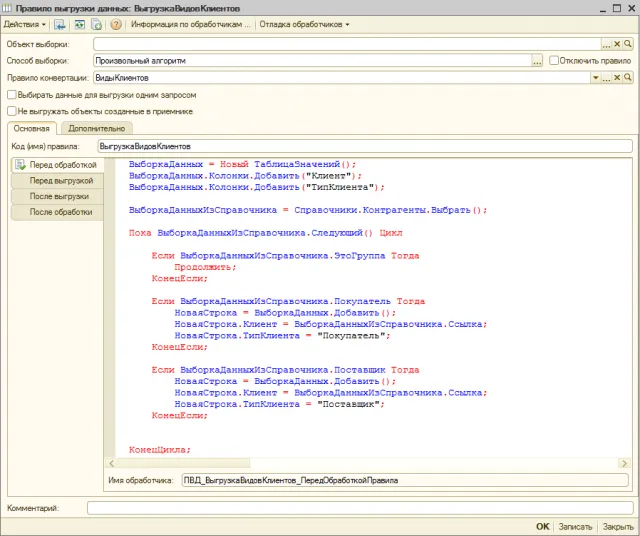Open selection dialog for Правило конвертации

coord(606,78)
